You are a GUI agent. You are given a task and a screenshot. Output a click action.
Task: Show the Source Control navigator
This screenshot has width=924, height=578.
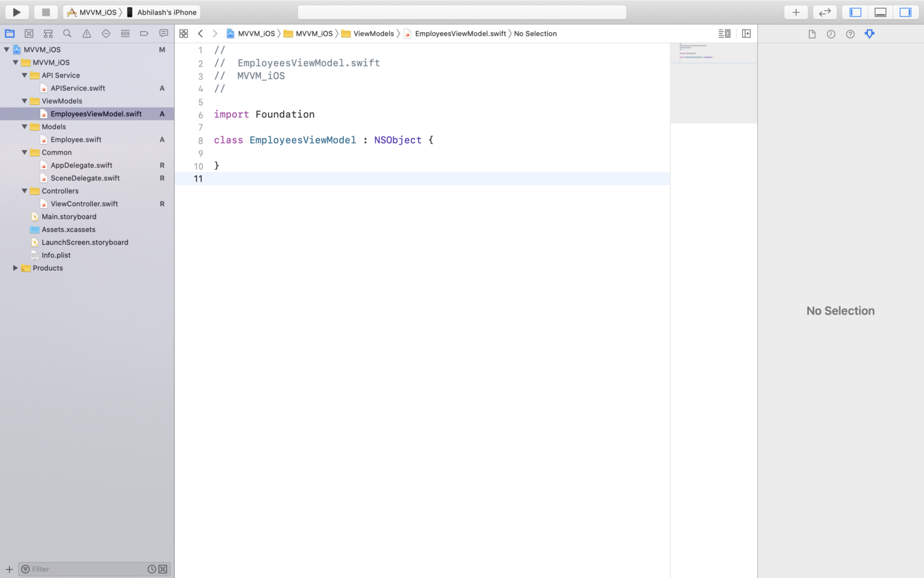click(x=29, y=34)
